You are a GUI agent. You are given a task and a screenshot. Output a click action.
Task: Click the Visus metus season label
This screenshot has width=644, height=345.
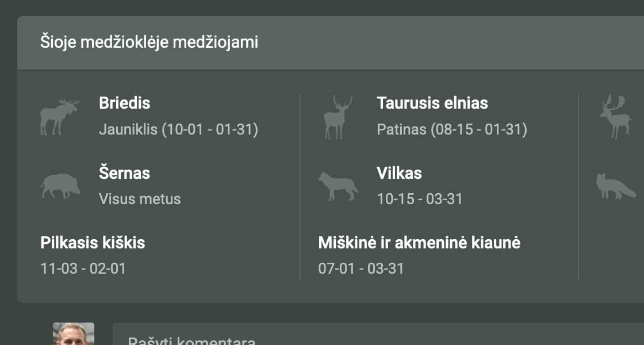(140, 199)
